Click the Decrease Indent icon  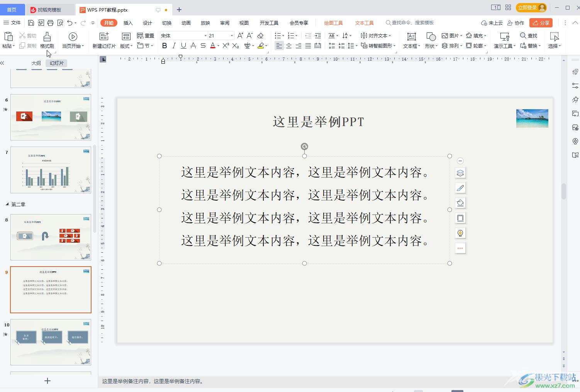coord(308,35)
